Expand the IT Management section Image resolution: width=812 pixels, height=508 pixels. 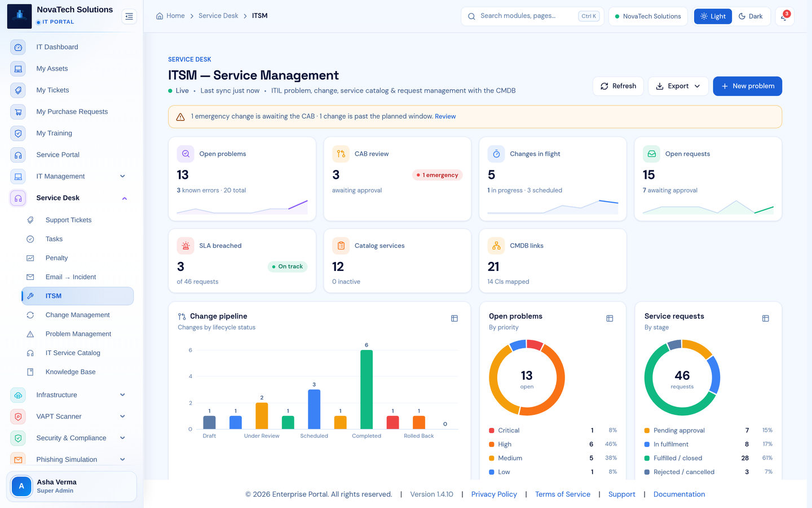point(122,176)
